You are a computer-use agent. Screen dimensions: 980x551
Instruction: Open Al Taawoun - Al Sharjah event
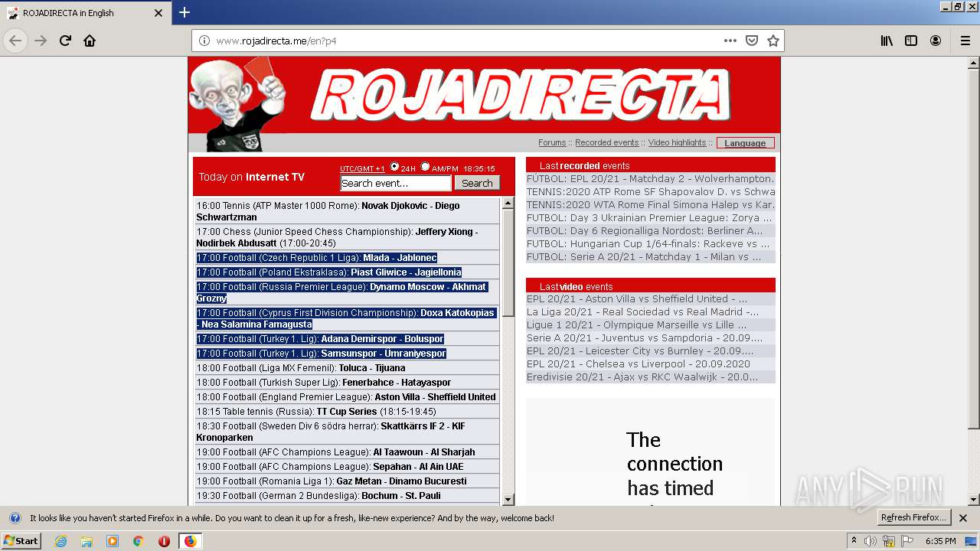coord(347,452)
